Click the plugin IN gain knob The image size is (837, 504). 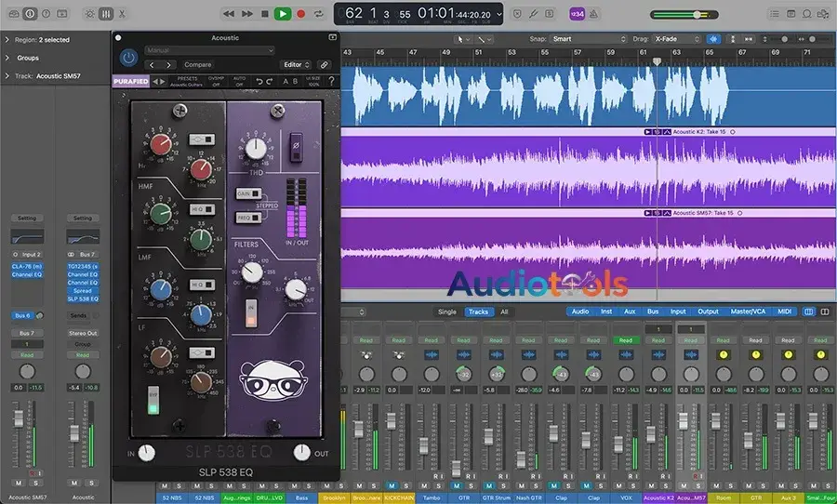click(x=146, y=453)
